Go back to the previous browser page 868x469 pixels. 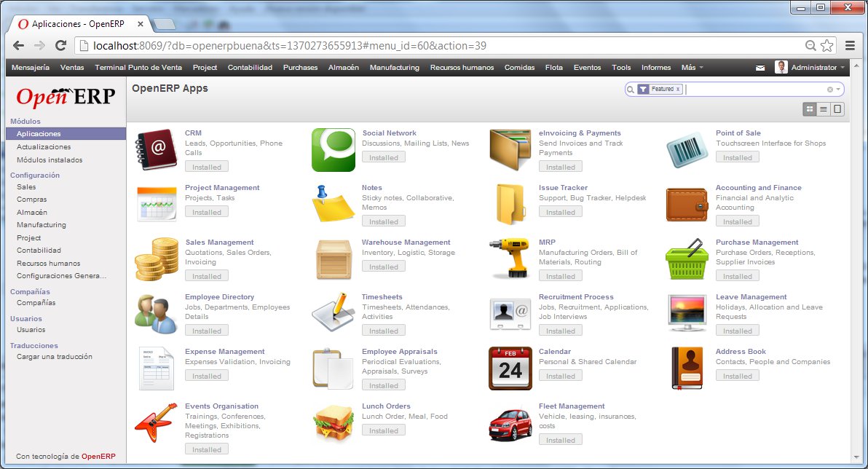point(18,46)
